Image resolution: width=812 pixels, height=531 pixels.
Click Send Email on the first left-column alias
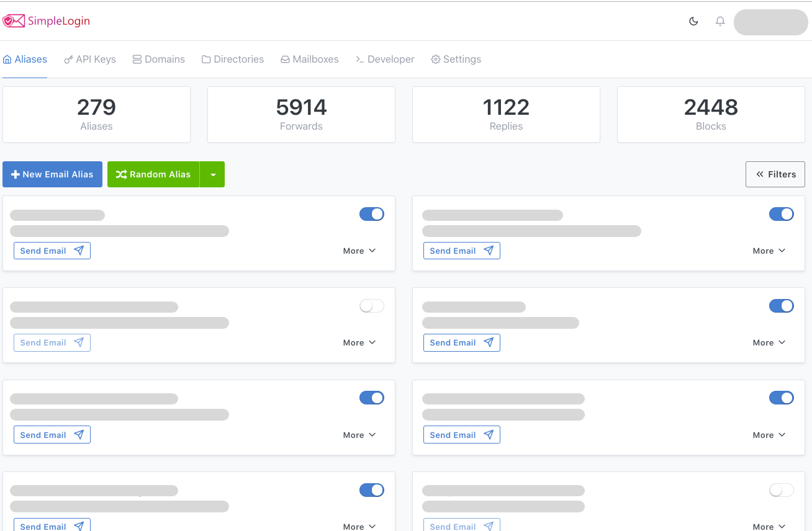[52, 251]
